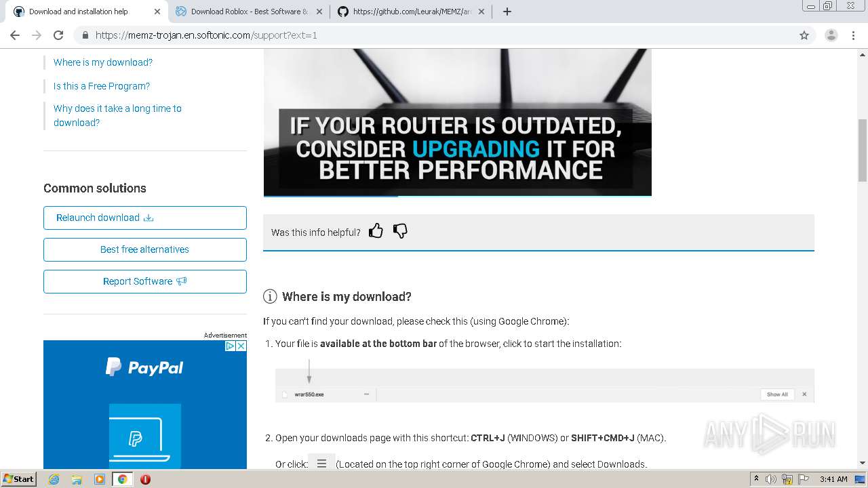Close the GitHub MEMZ tab
The width and height of the screenshot is (868, 488).
481,12
